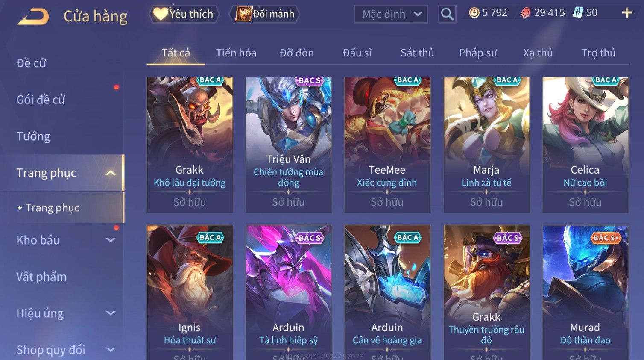Open Yêu thích heart favorites
Image resolution: width=644 pixels, height=360 pixels.
click(x=184, y=14)
